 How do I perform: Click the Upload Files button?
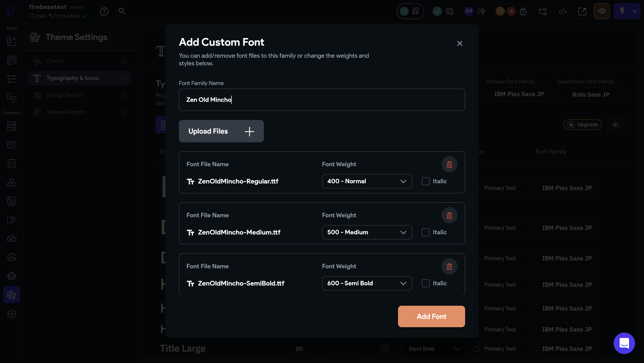click(221, 131)
